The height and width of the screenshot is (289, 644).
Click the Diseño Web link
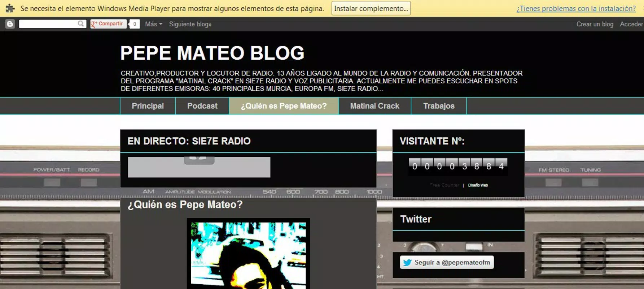478,185
